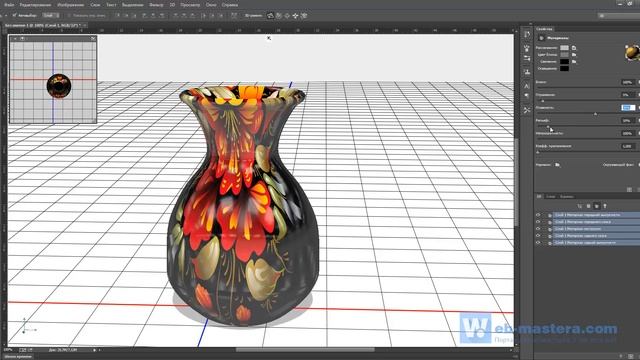Hide front bevel material layer eye

pos(538,222)
